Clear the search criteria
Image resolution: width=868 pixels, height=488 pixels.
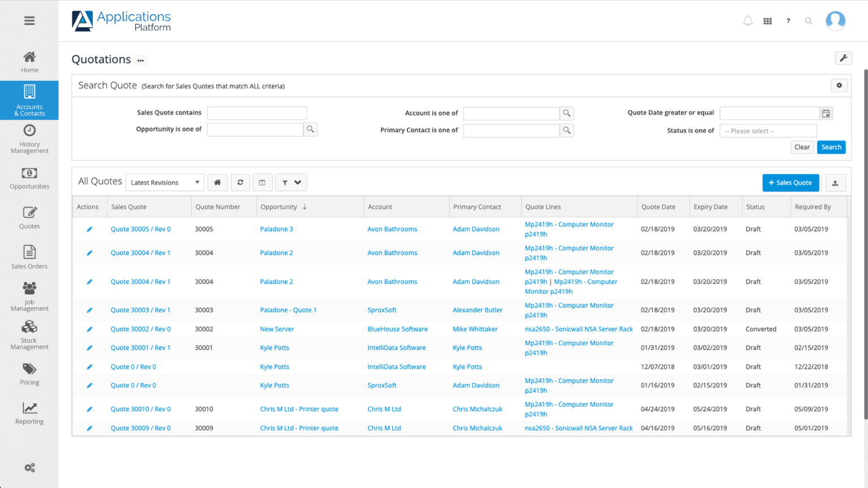click(802, 147)
